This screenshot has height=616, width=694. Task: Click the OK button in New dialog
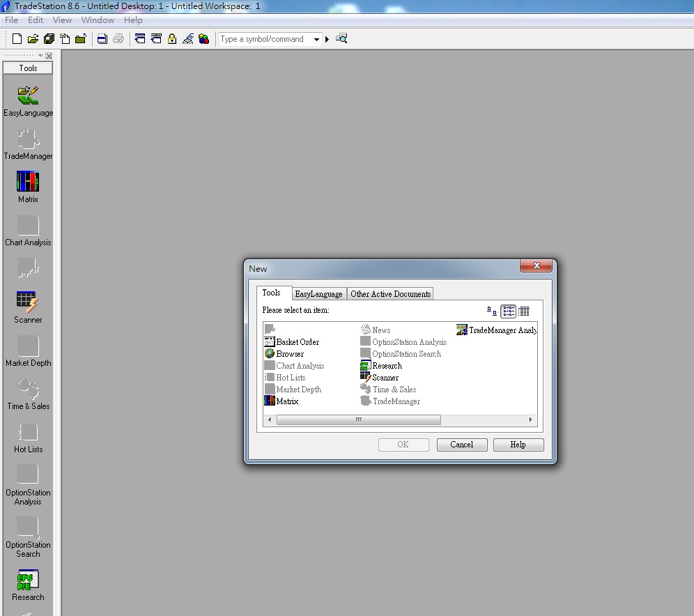[403, 445]
